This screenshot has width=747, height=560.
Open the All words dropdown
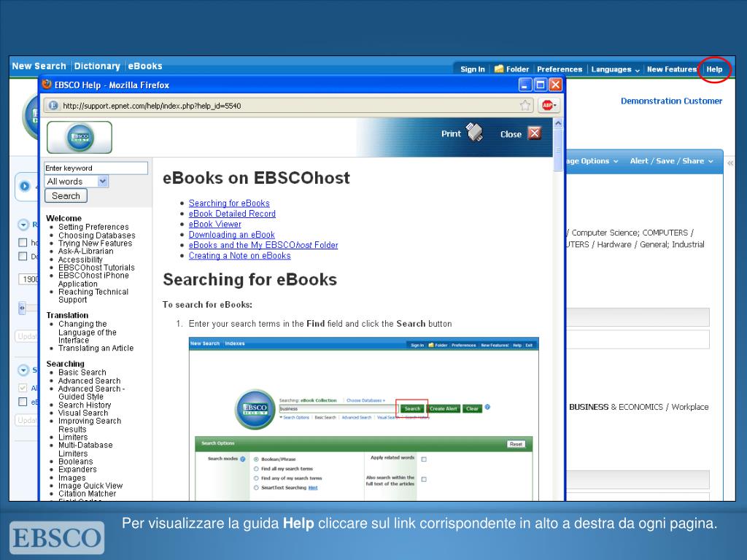77,182
